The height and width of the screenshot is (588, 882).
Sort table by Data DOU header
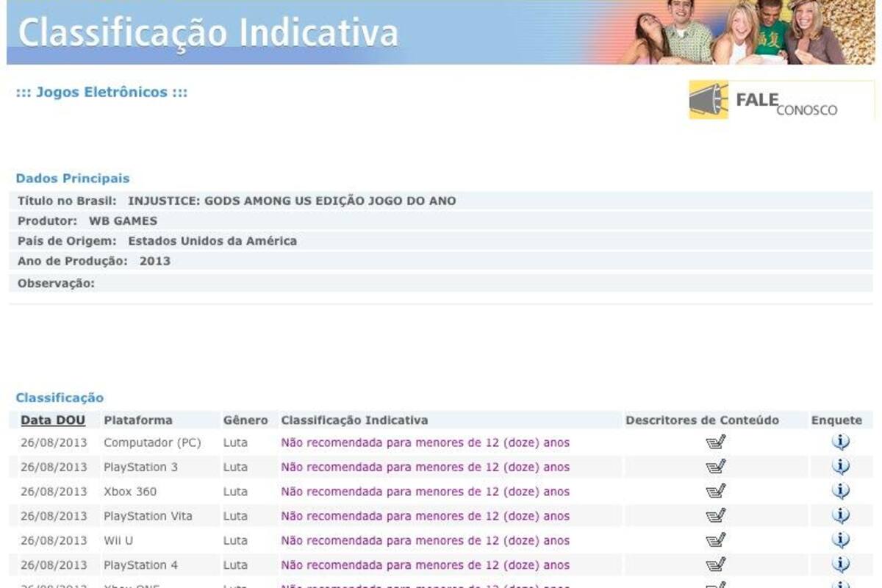[53, 420]
